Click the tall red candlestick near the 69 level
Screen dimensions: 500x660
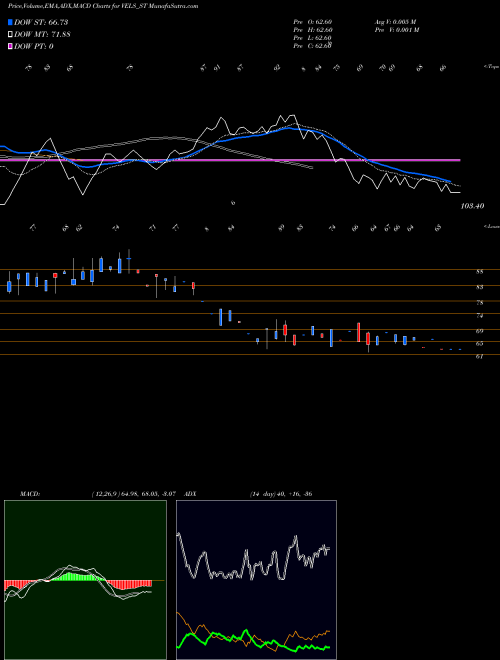pyautogui.click(x=359, y=332)
